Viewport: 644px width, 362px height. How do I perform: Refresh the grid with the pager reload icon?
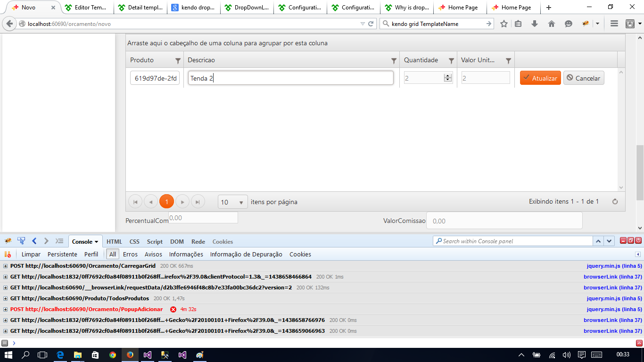615,202
